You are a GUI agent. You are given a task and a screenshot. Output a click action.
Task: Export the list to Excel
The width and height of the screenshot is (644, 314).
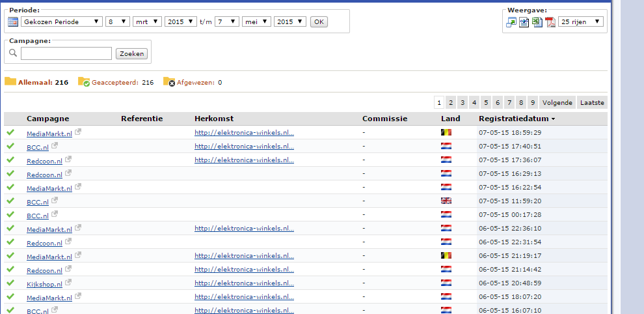pyautogui.click(x=537, y=21)
